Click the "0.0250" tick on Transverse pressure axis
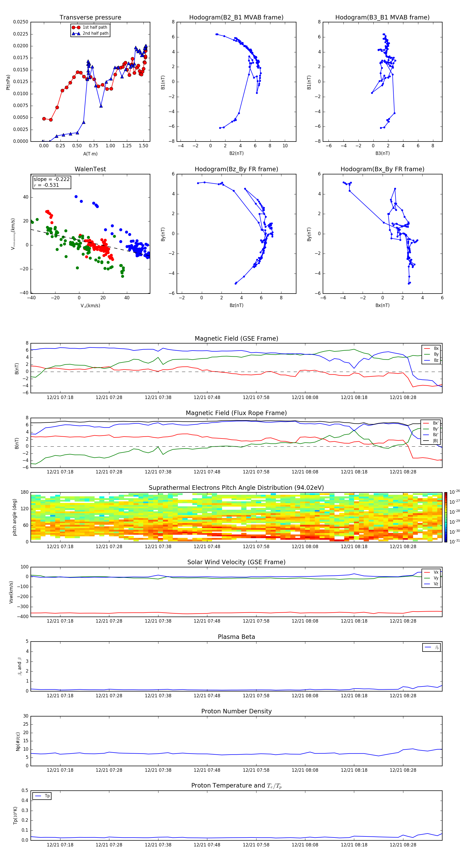 pos(20,22)
